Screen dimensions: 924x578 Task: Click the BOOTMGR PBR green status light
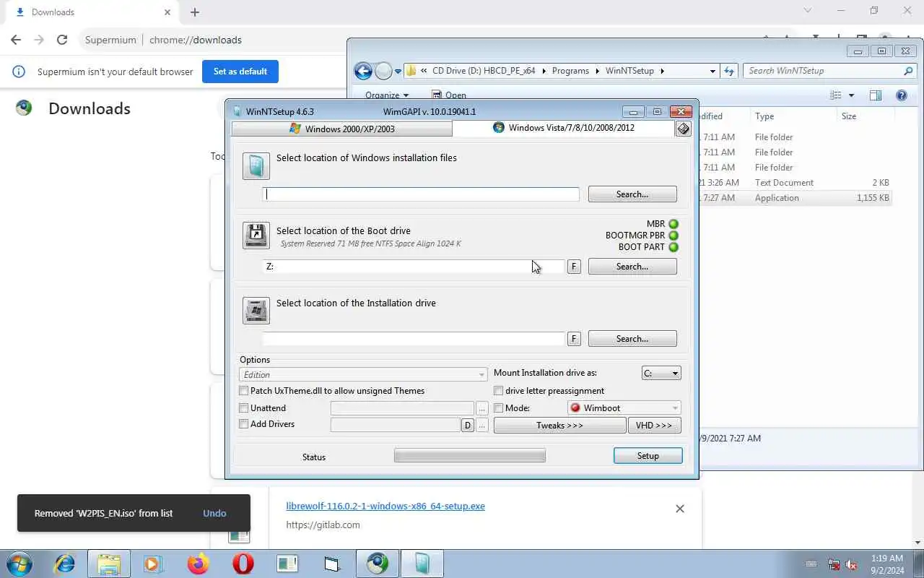(674, 236)
